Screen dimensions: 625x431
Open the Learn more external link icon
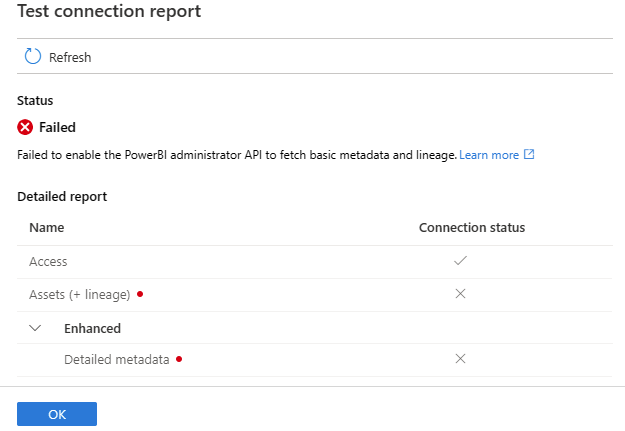tap(530, 155)
